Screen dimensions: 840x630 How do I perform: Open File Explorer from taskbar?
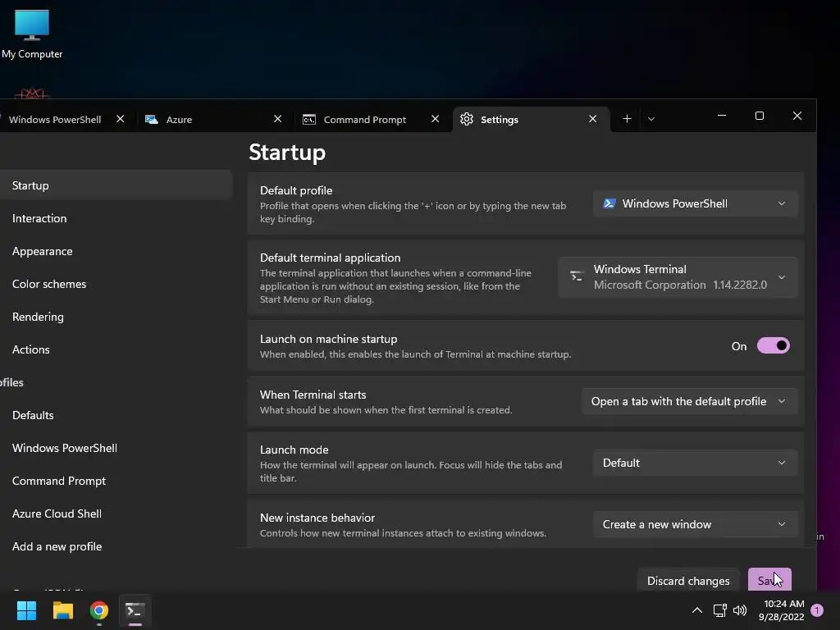pyautogui.click(x=62, y=610)
